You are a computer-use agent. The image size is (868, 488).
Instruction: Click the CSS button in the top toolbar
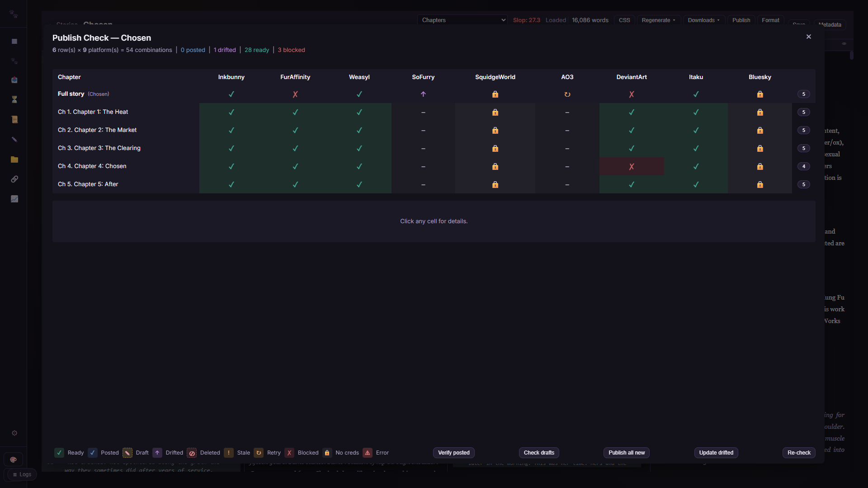click(624, 20)
